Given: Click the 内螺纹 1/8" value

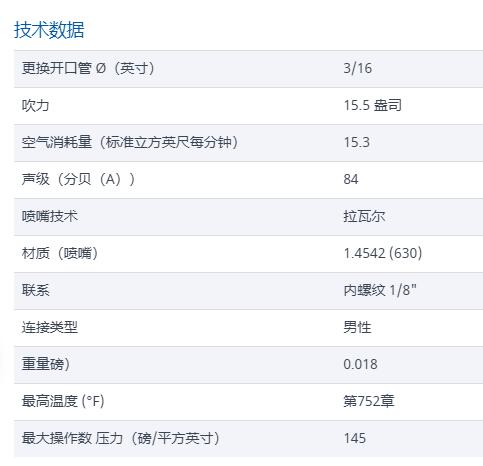Looking at the screenshot, I should pos(380,290).
